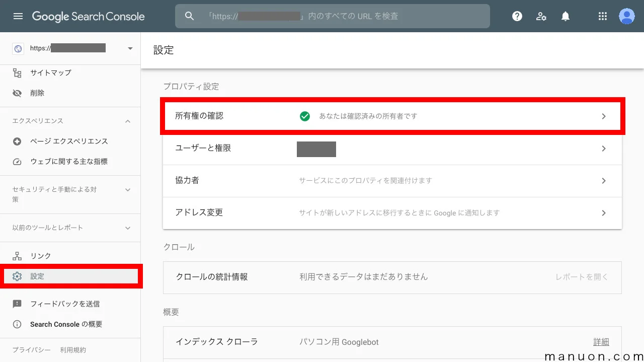The image size is (644, 362).
Task: Expand セキュリティと手動による対策 section
Action: pos(128,190)
